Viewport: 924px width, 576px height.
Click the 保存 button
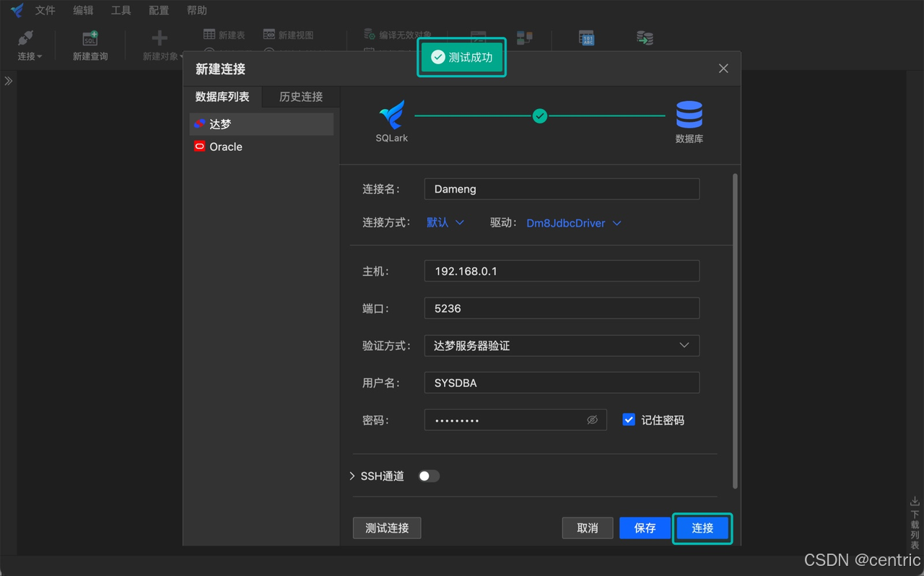click(645, 528)
